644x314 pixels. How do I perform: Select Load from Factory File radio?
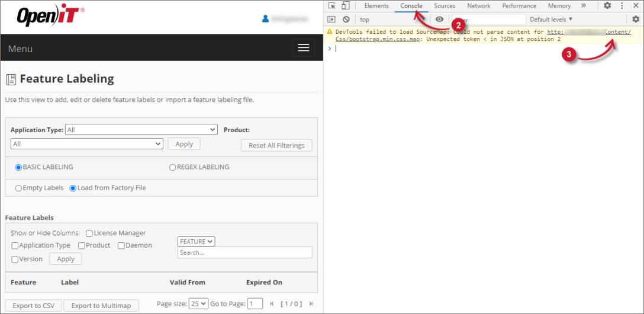point(73,188)
